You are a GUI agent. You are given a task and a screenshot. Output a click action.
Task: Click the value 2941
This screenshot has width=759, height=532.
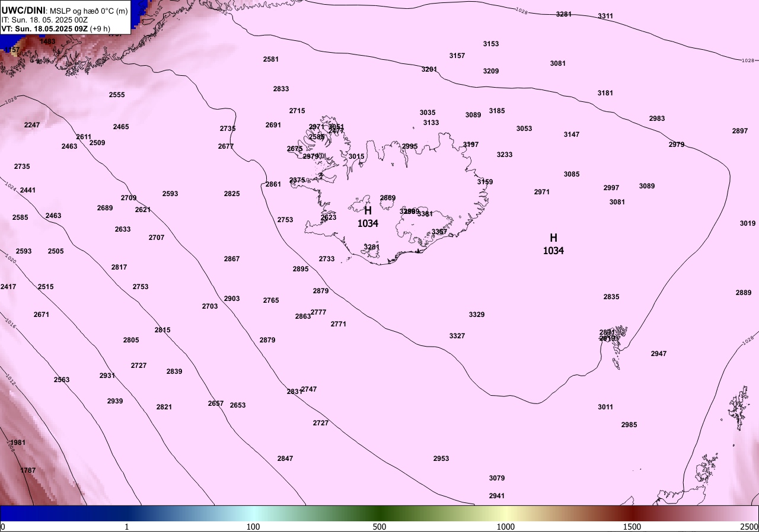[x=497, y=496]
